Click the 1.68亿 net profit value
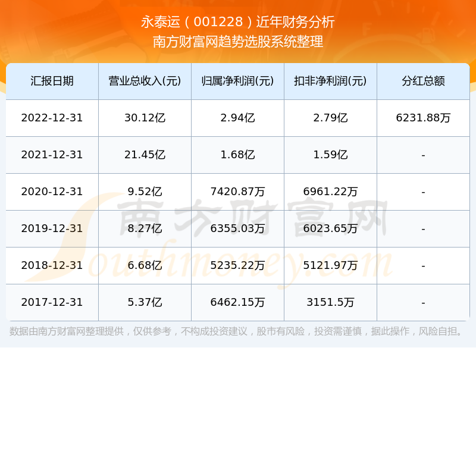Image resolution: width=476 pixels, height=451 pixels. pyautogui.click(x=237, y=155)
